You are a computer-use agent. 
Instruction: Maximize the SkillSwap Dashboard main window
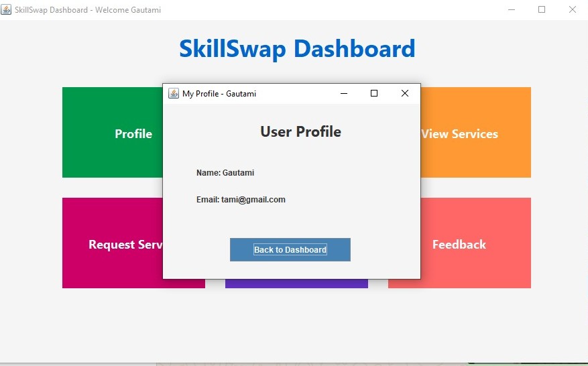point(542,9)
